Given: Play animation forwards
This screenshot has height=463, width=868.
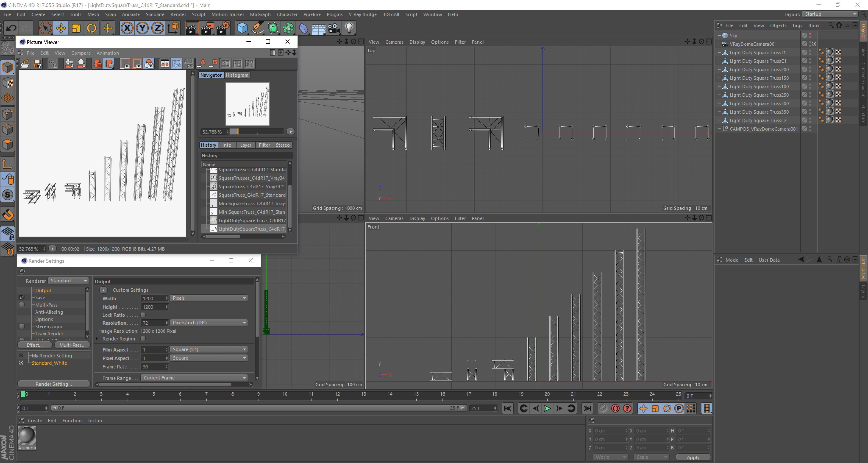Looking at the screenshot, I should click(547, 408).
